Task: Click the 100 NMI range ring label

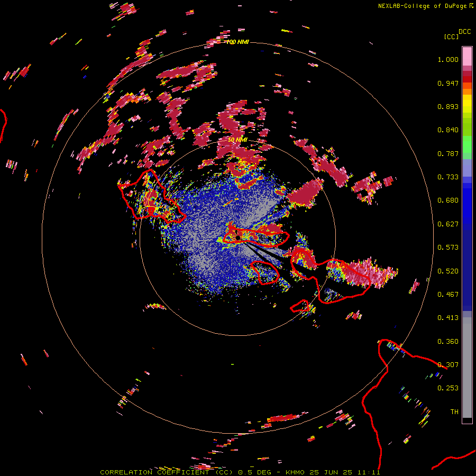Action: pyautogui.click(x=237, y=42)
